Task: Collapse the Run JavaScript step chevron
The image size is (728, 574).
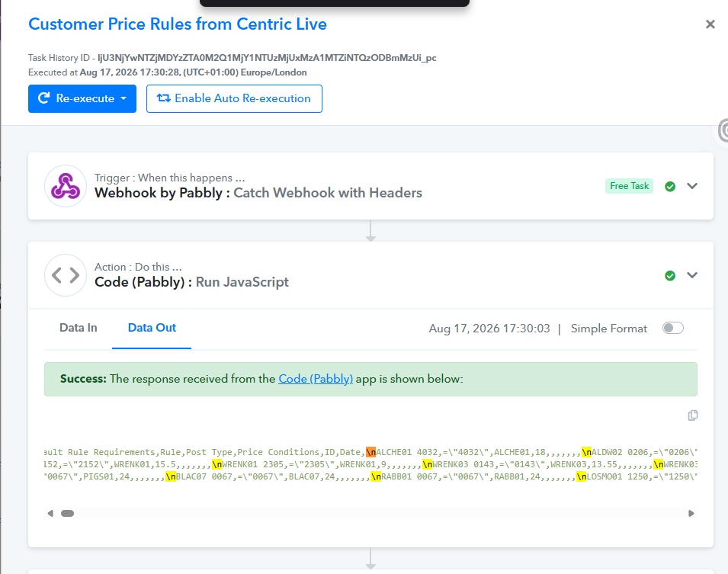Action: pyautogui.click(x=692, y=275)
